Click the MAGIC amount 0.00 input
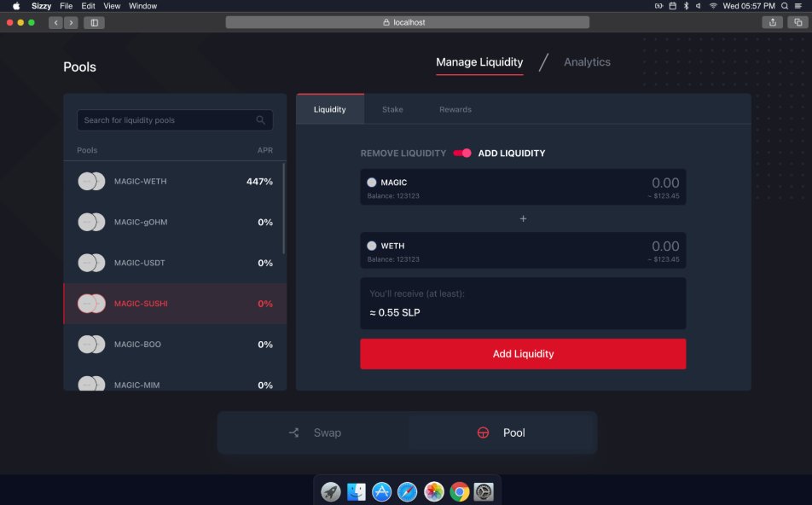 (665, 183)
